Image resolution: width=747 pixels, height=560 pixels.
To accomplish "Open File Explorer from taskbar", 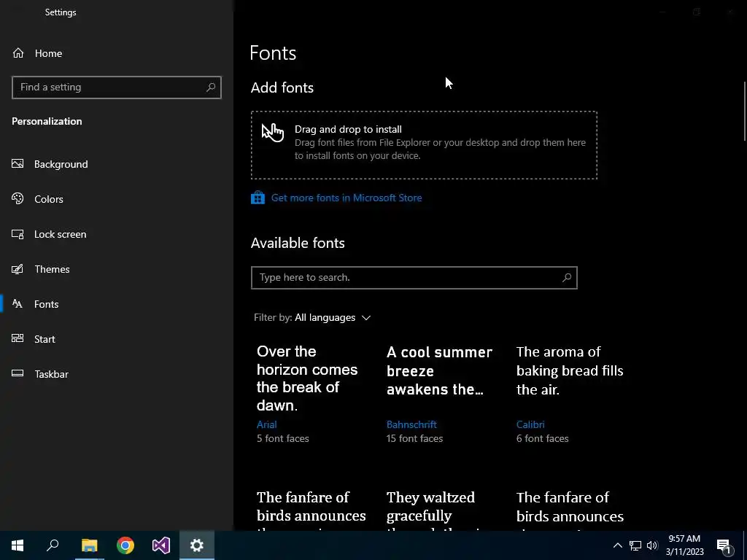I will [89, 545].
